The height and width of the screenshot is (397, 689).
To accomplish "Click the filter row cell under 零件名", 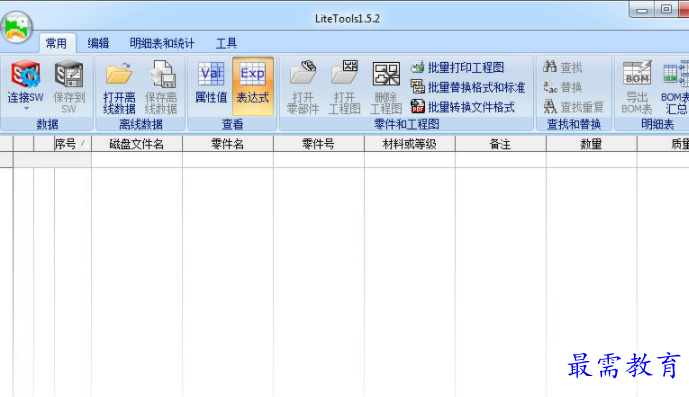I will pyautogui.click(x=228, y=160).
